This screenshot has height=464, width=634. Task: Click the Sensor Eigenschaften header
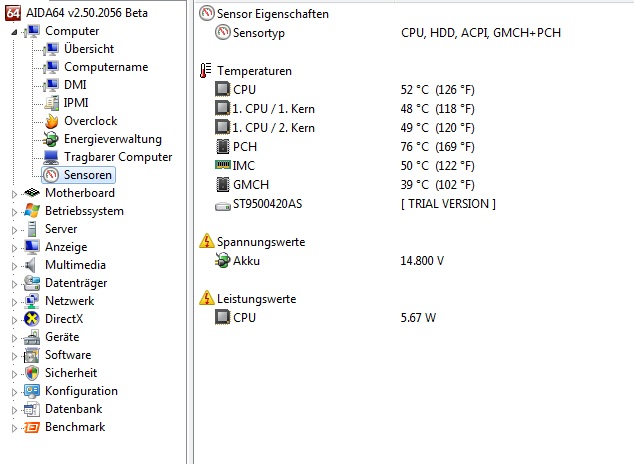pos(273,14)
